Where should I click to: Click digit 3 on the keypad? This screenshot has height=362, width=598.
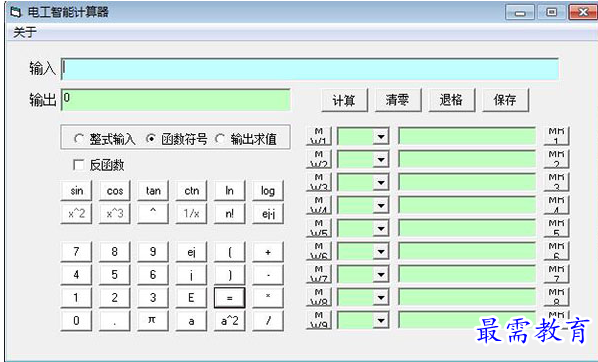pyautogui.click(x=153, y=298)
